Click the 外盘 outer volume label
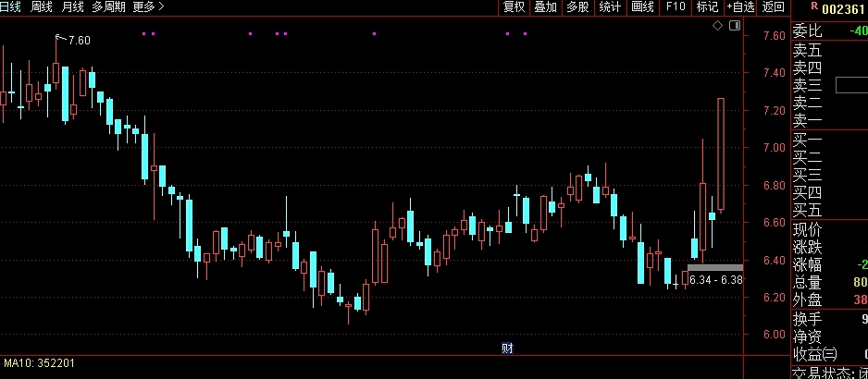Screen dimensions: 868x379 (808, 300)
